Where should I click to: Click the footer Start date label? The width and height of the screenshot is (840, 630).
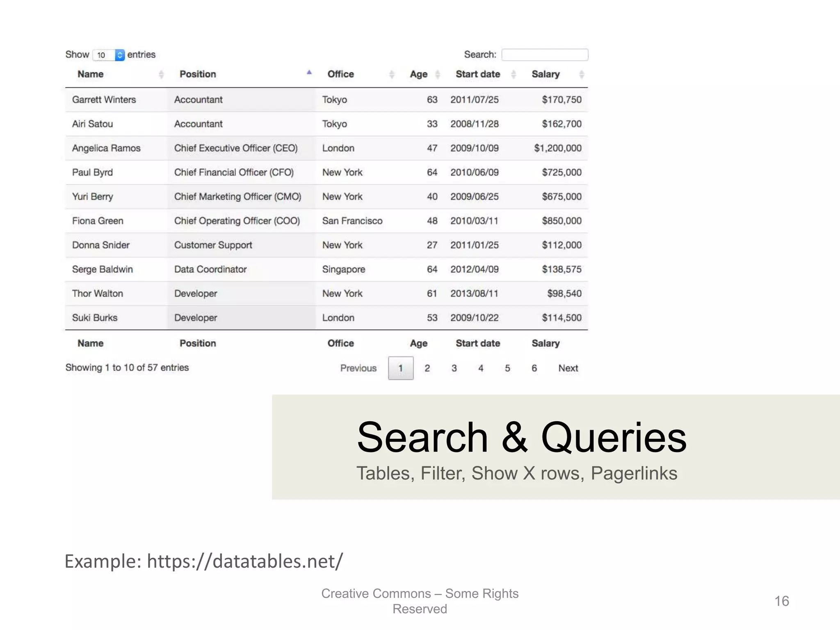coord(478,343)
